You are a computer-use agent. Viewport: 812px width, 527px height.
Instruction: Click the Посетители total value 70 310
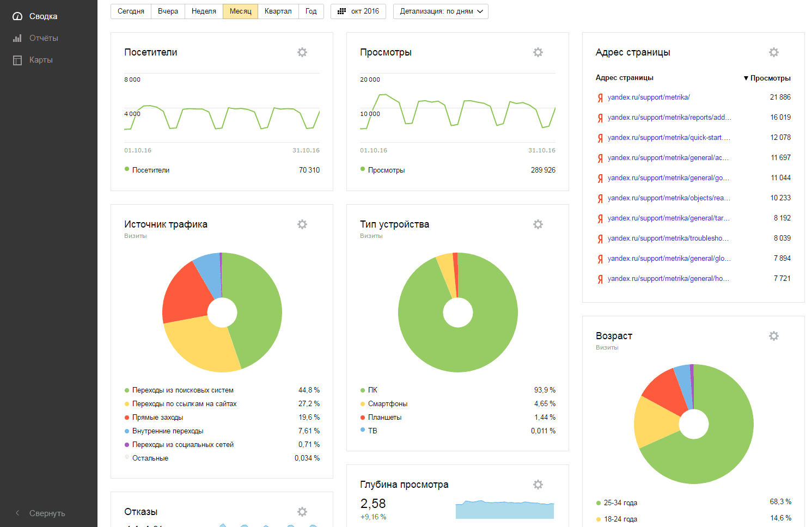pyautogui.click(x=309, y=170)
